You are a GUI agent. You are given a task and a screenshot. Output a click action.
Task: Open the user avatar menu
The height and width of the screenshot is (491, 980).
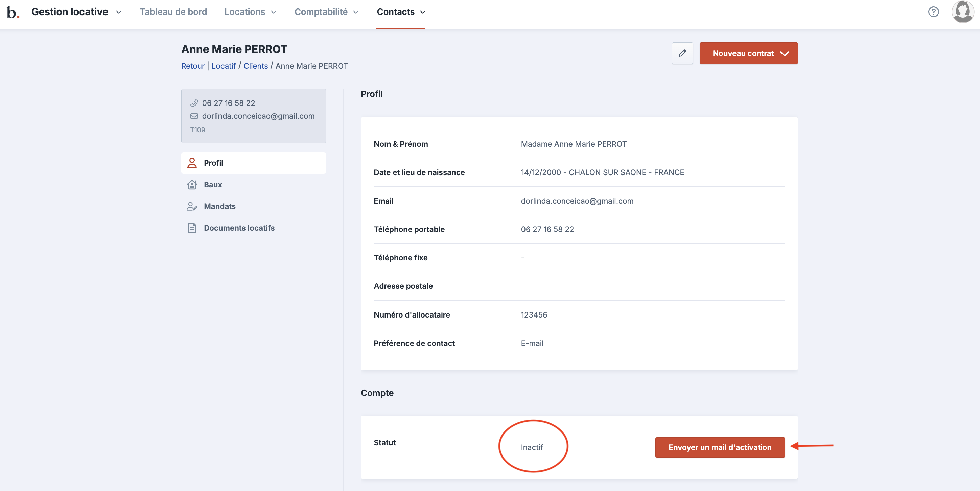(x=962, y=12)
